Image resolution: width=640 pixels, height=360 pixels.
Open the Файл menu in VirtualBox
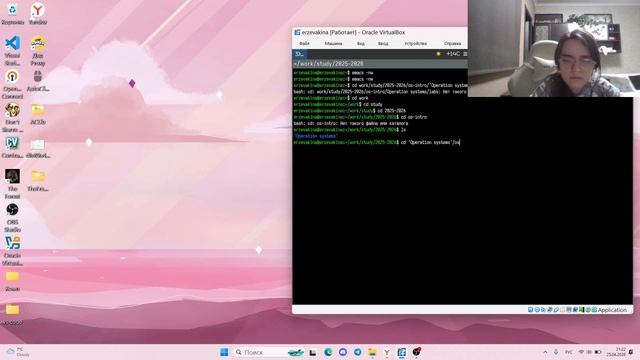point(304,43)
